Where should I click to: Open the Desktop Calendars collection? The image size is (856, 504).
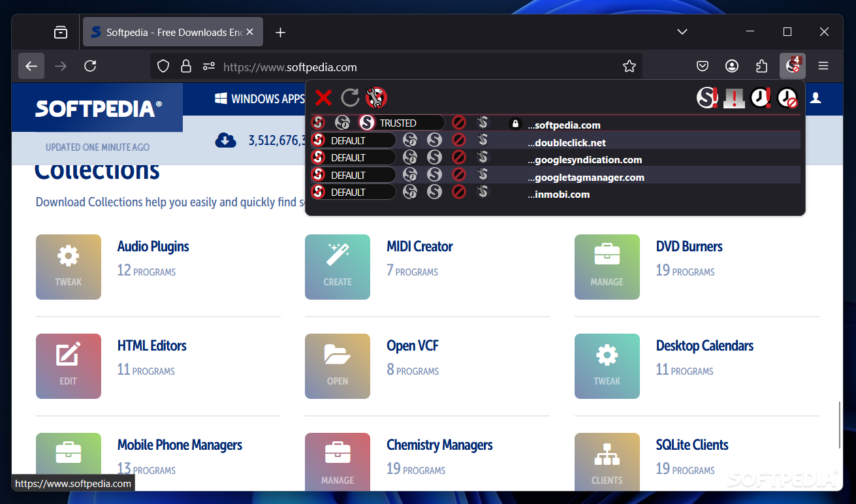click(705, 345)
